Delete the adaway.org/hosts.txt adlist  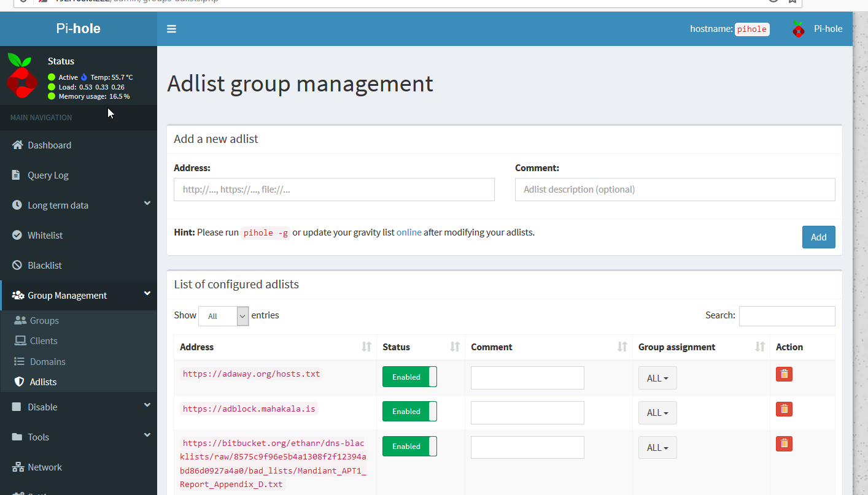pyautogui.click(x=784, y=374)
